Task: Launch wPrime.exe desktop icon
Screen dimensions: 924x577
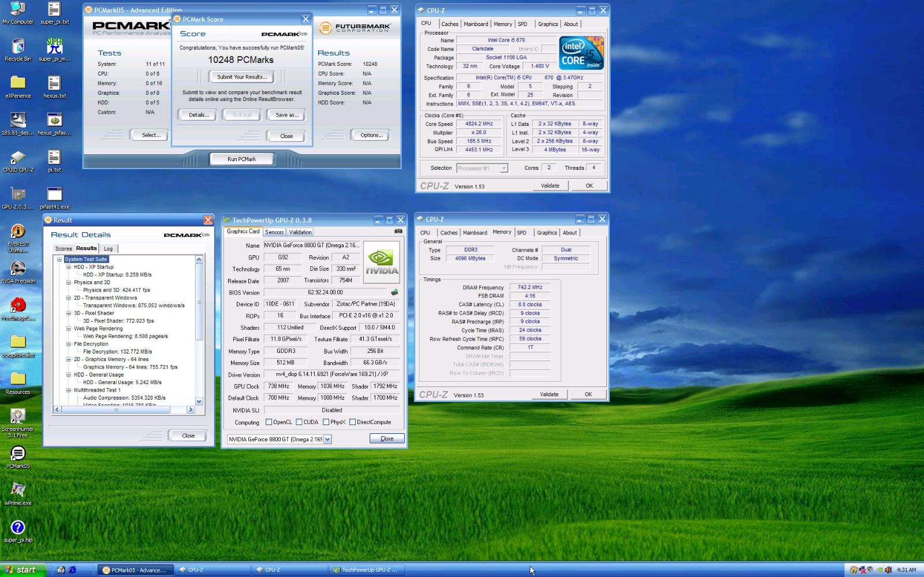Action: [x=18, y=494]
